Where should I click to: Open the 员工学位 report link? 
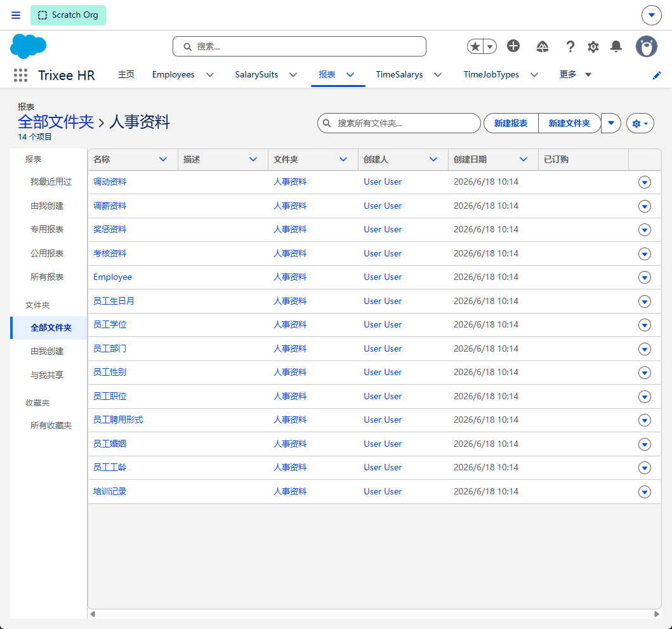tap(110, 324)
